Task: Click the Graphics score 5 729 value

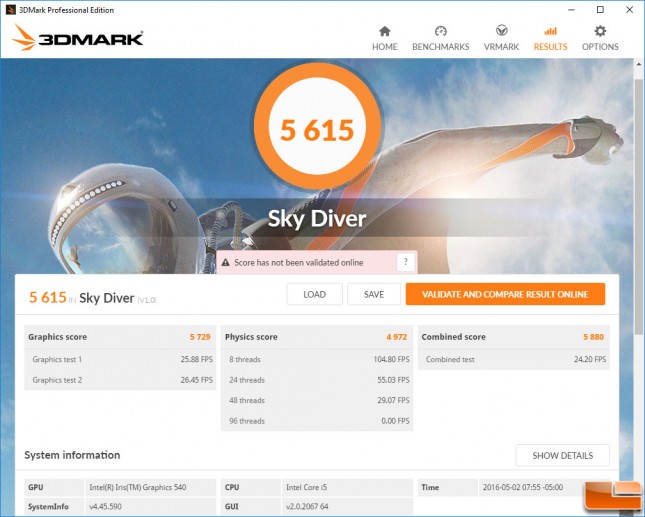Action: 200,337
